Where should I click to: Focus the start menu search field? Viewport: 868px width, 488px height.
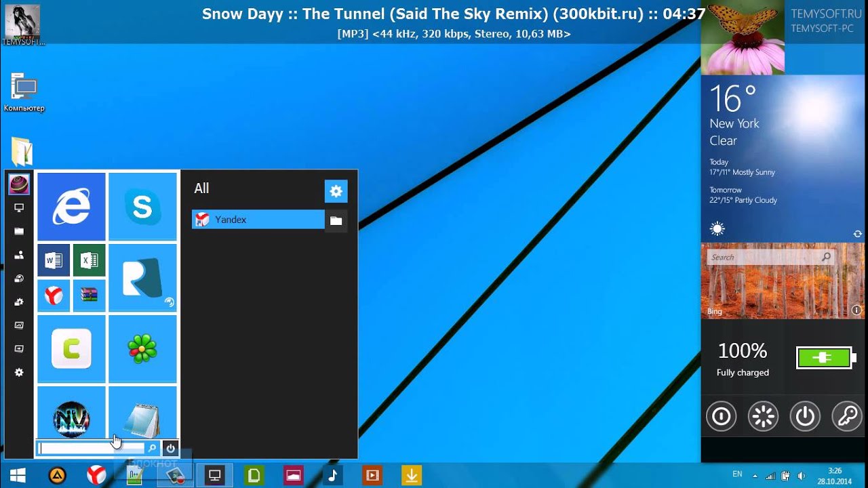pyautogui.click(x=92, y=448)
